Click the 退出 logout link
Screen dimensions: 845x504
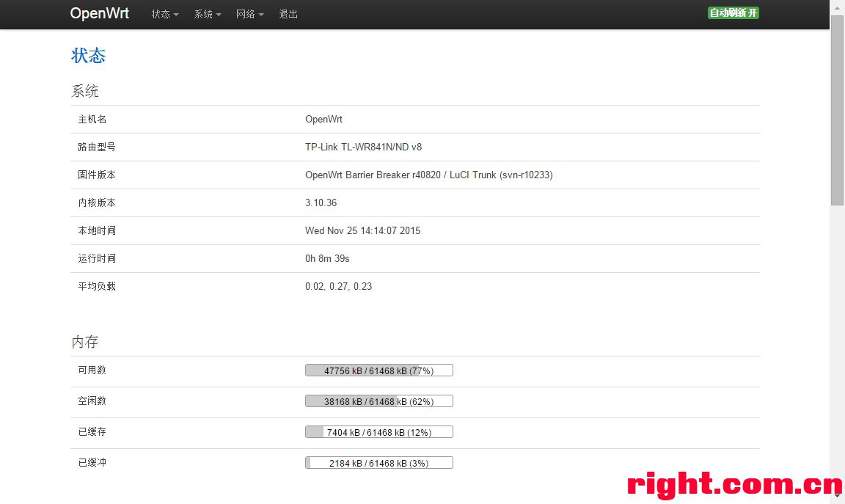click(x=288, y=14)
